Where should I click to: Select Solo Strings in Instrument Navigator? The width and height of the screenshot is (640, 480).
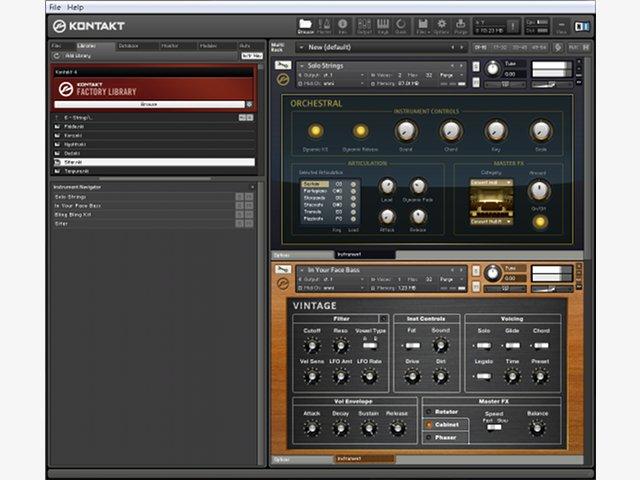click(x=144, y=197)
